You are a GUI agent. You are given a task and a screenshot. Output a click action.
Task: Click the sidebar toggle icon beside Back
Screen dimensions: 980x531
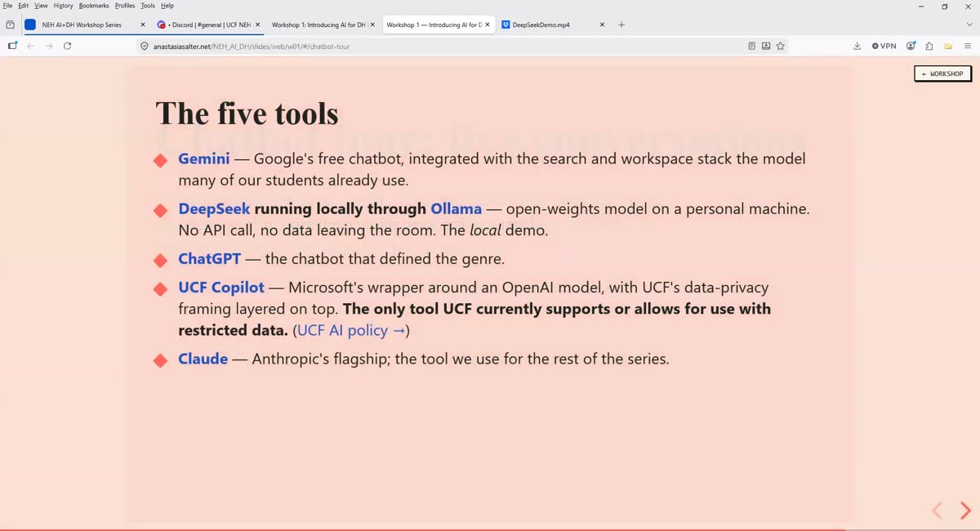12,46
